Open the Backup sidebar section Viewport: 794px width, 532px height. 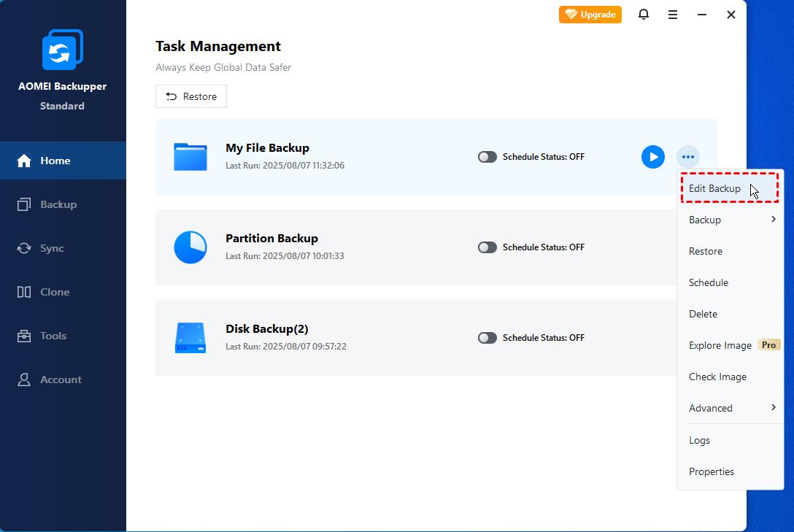pyautogui.click(x=63, y=204)
